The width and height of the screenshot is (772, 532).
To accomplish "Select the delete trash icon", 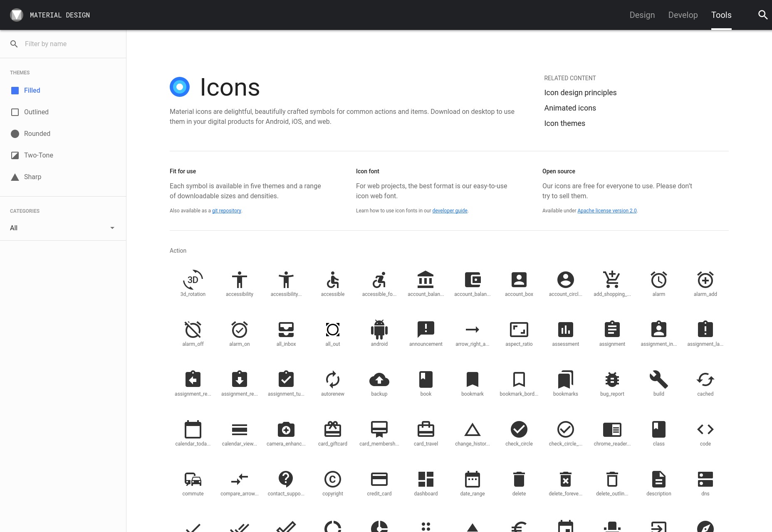I will 519,479.
